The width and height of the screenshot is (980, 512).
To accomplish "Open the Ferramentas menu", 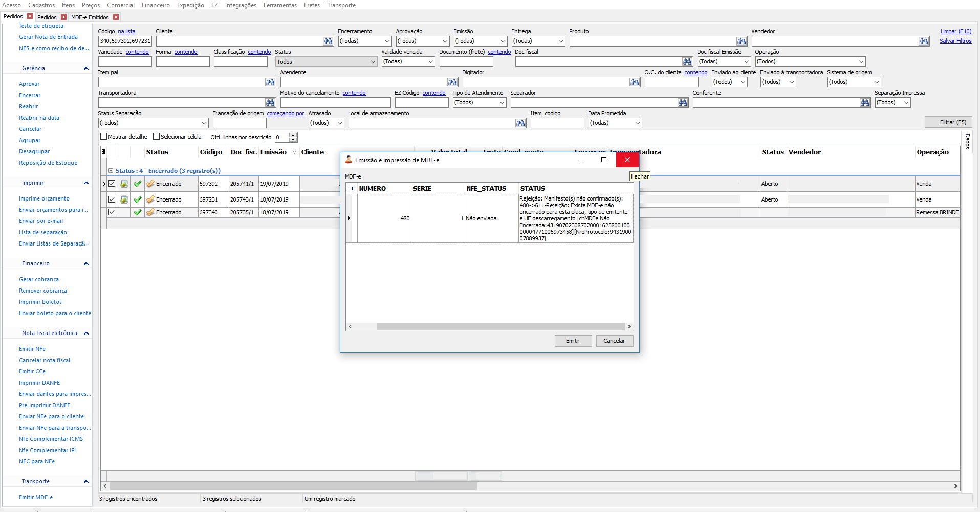I will 280,5.
